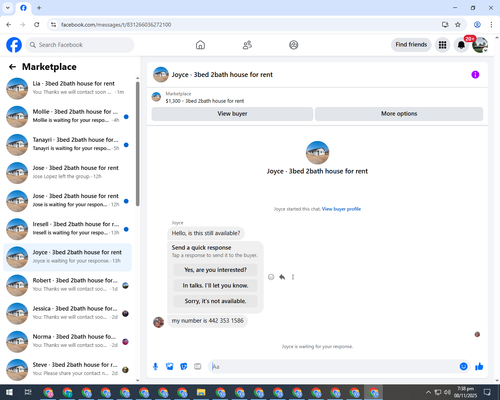
Task: Click the More options button
Action: [x=399, y=114]
